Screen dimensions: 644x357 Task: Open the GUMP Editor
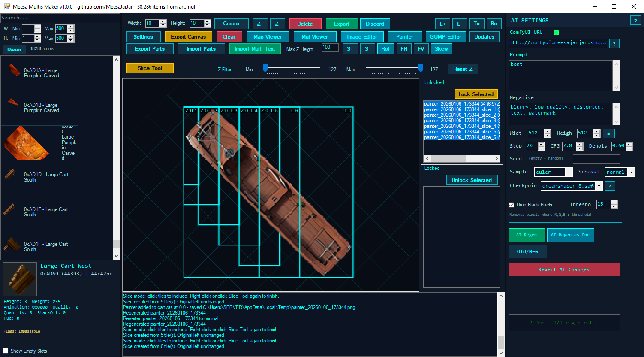tap(446, 37)
